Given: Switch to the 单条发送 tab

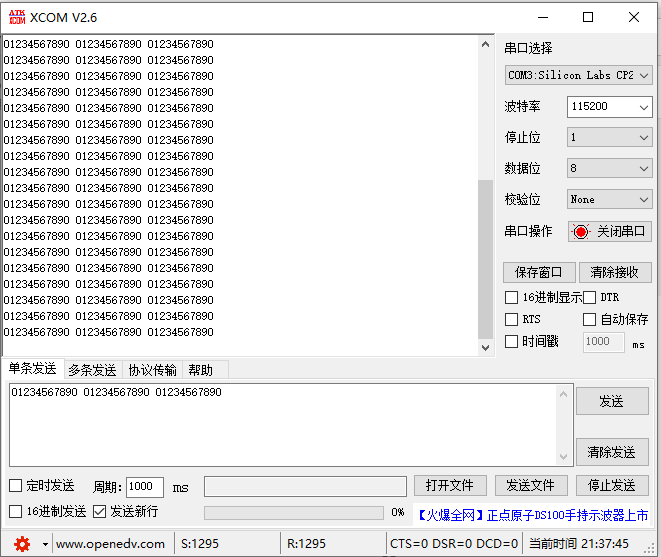Looking at the screenshot, I should click(32, 369).
